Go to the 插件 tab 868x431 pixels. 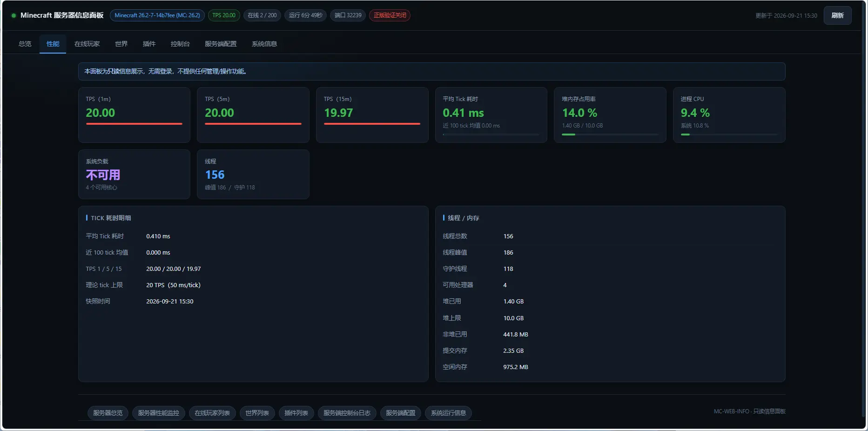149,44
